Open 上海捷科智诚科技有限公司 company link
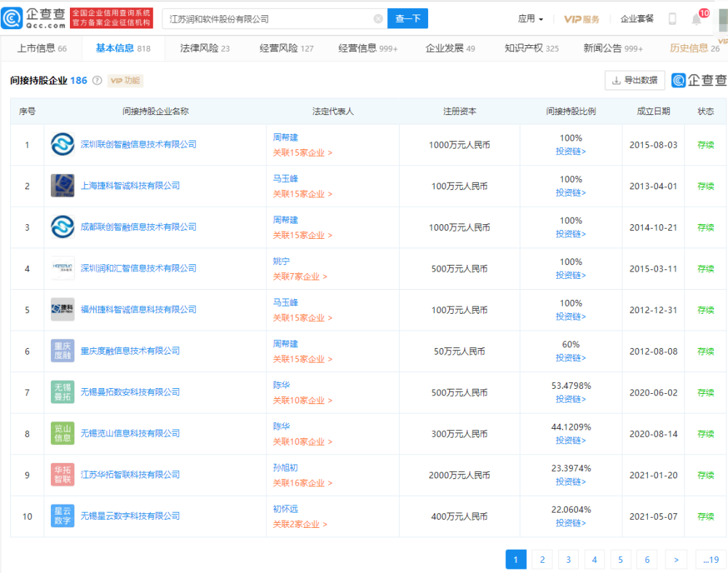This screenshot has width=728, height=573. (x=130, y=186)
